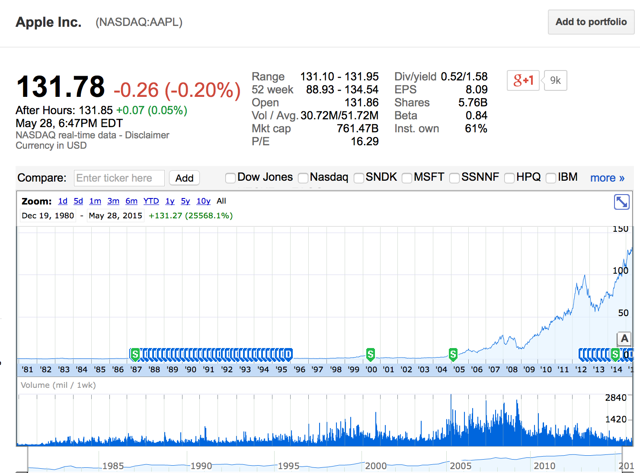The width and height of the screenshot is (640, 473).
Task: Select the All zoom option
Action: [x=221, y=201]
